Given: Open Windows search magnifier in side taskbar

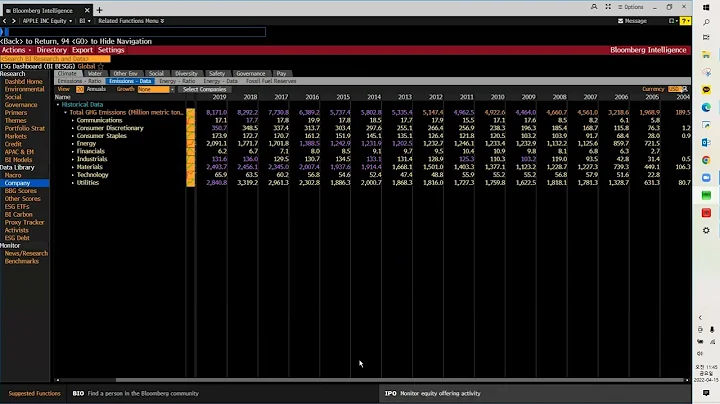Looking at the screenshot, I should pos(706,22).
